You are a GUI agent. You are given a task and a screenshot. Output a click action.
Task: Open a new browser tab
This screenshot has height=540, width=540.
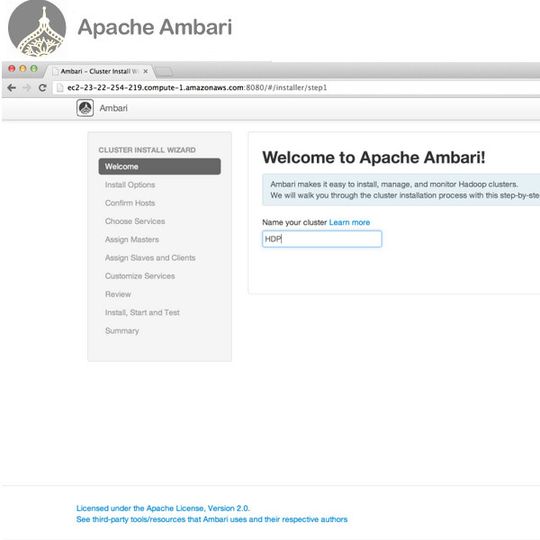click(x=164, y=72)
